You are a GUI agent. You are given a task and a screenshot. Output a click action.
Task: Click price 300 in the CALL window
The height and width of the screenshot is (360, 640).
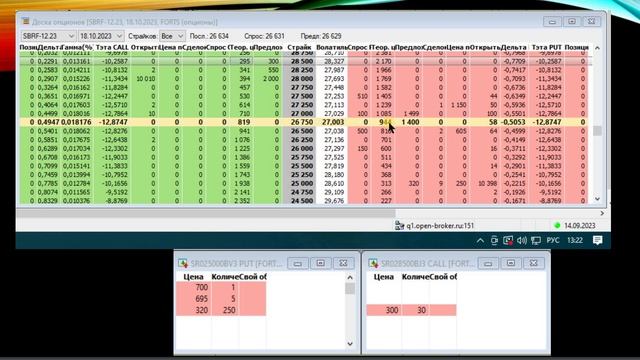[392, 310]
